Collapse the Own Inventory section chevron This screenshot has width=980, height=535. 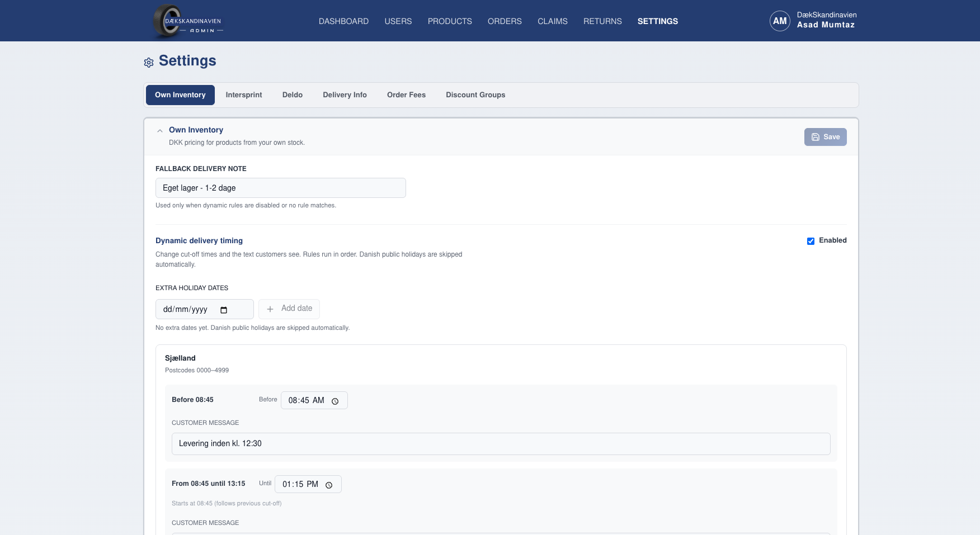(x=160, y=131)
